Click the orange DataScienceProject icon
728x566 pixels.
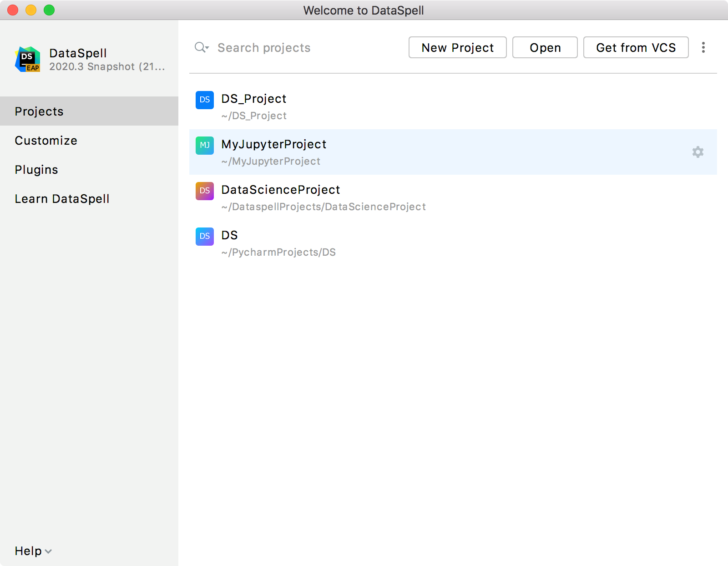pos(205,191)
